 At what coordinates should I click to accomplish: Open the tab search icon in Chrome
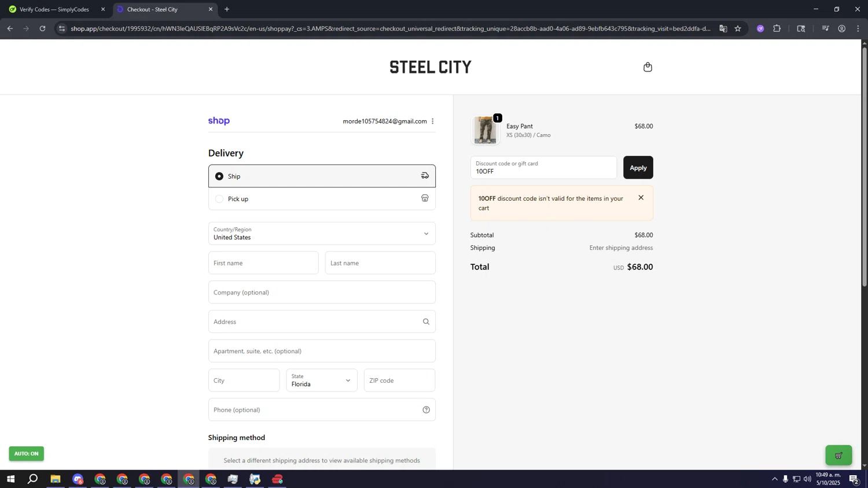click(801, 28)
